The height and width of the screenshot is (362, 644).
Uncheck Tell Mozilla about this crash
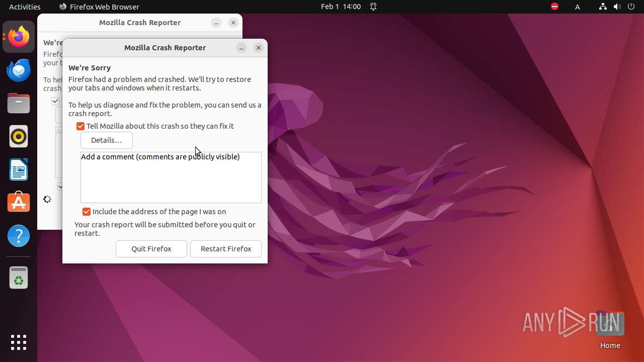click(x=80, y=126)
